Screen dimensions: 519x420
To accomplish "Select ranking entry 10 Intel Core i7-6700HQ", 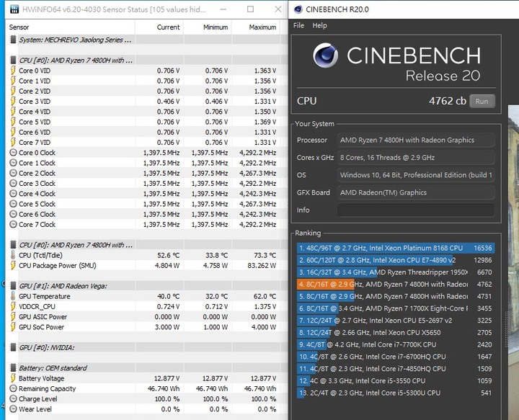I will point(396,357).
